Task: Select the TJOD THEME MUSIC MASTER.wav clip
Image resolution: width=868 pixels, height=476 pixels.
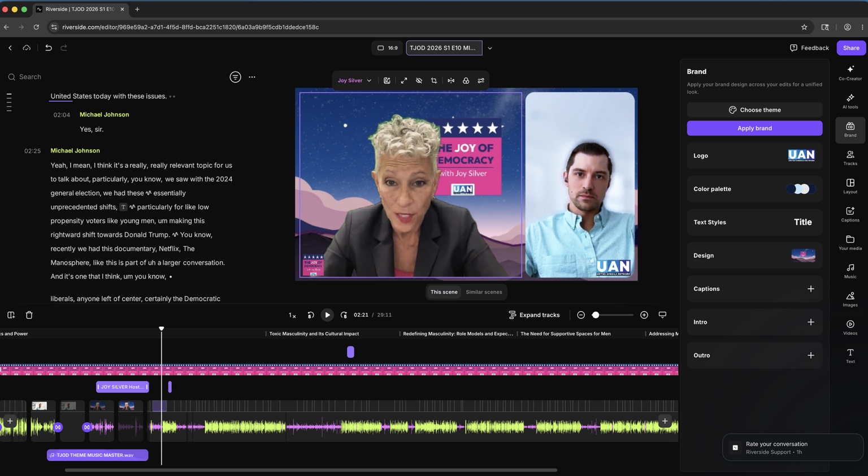Action: (97, 455)
